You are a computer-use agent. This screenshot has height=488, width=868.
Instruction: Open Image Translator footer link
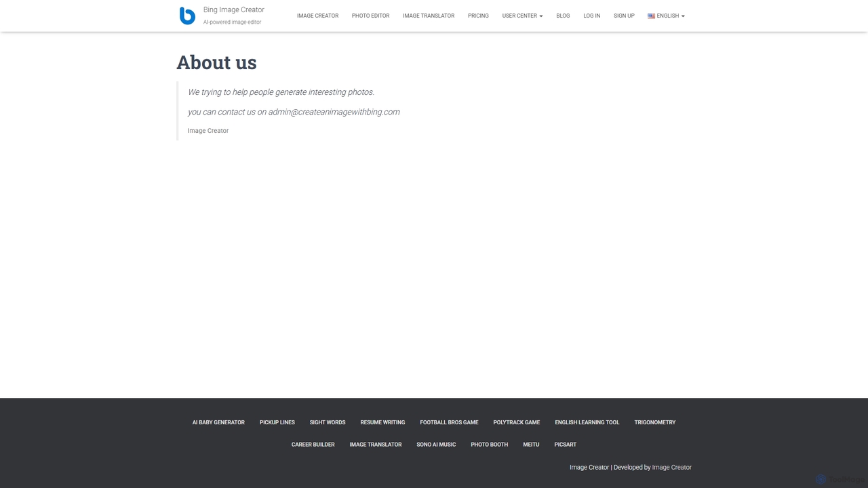[x=376, y=445]
